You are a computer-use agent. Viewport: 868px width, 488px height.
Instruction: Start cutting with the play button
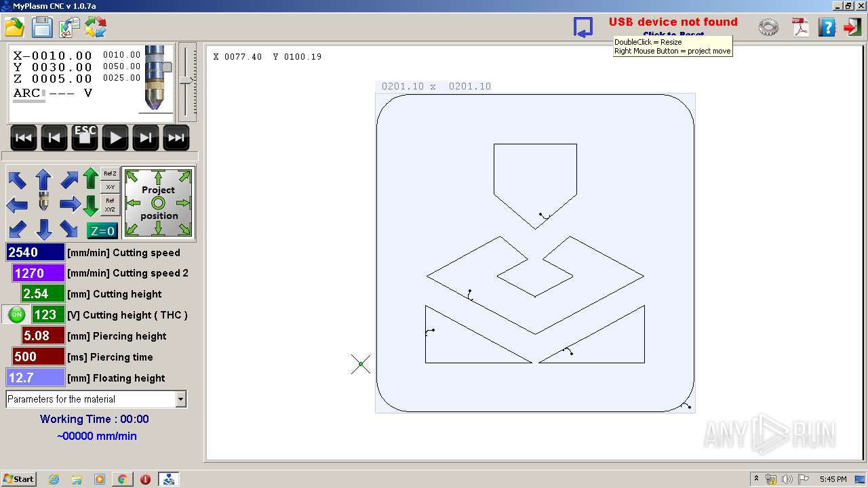tap(115, 138)
